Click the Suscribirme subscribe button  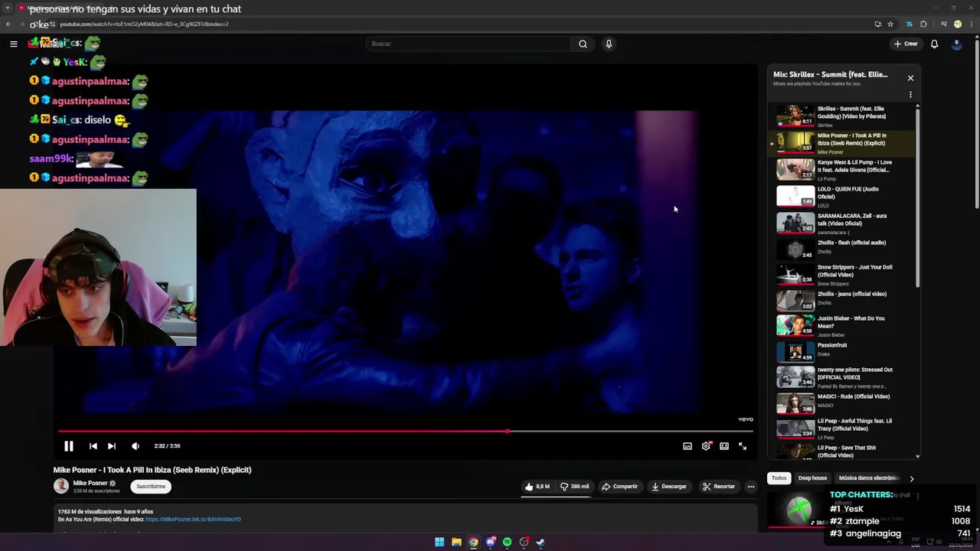click(x=151, y=487)
